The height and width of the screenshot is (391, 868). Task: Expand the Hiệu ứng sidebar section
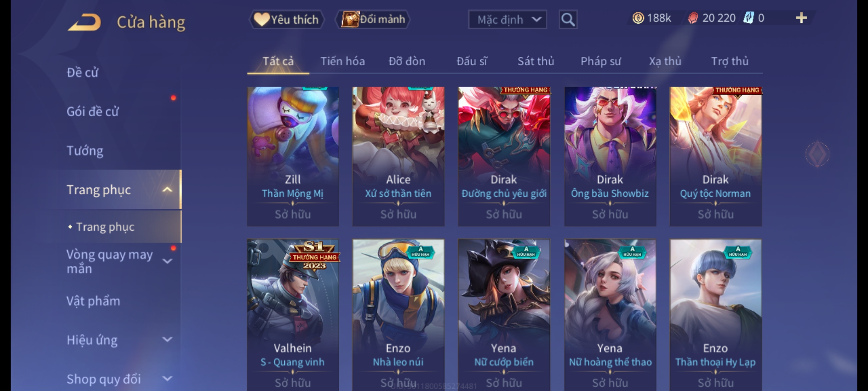[x=167, y=340]
